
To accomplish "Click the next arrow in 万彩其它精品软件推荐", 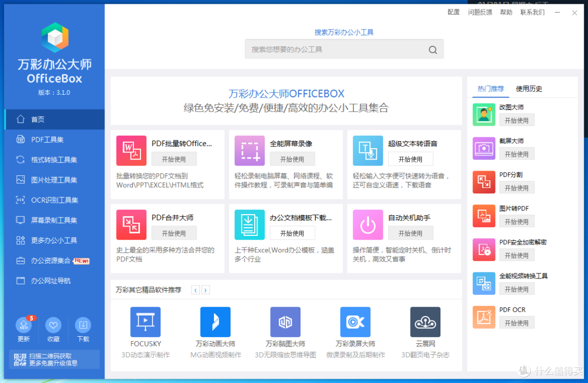I will click(x=205, y=290).
